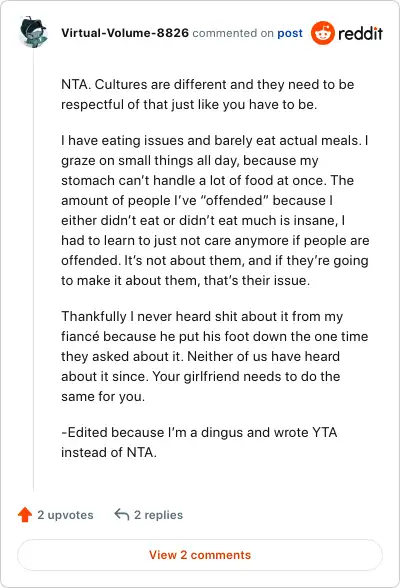Click the word "YTA" in the edit note
This screenshot has height=588, width=400.
(325, 432)
